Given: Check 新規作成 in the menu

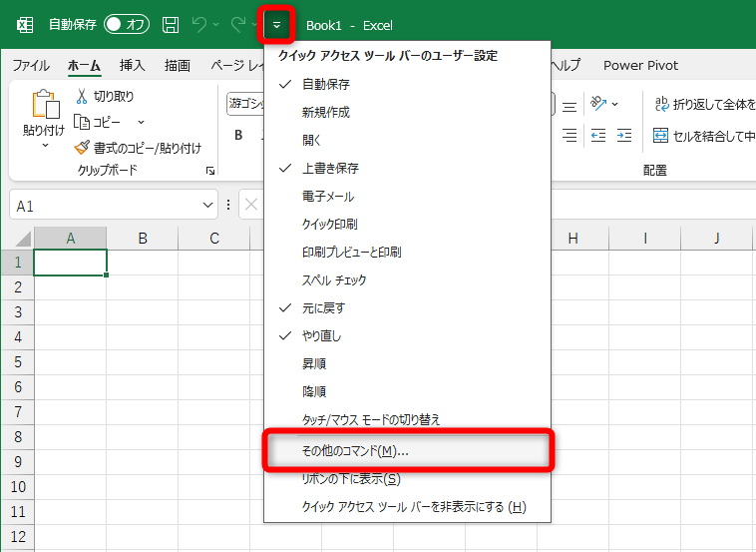Looking at the screenshot, I should pos(407,113).
